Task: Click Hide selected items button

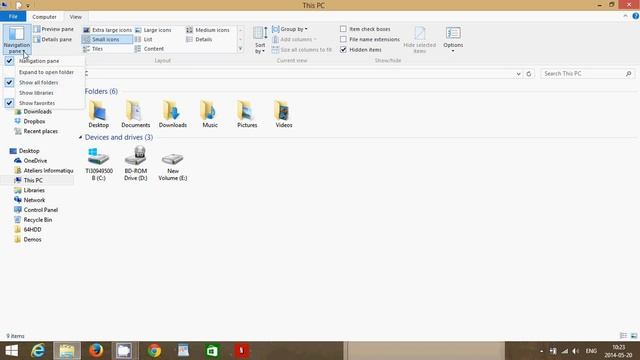Action: click(420, 40)
